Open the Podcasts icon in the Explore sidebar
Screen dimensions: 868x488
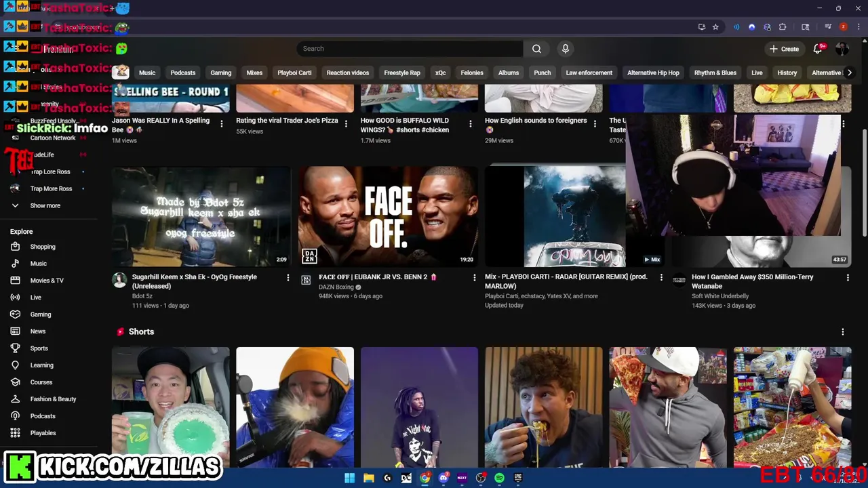[x=15, y=416]
